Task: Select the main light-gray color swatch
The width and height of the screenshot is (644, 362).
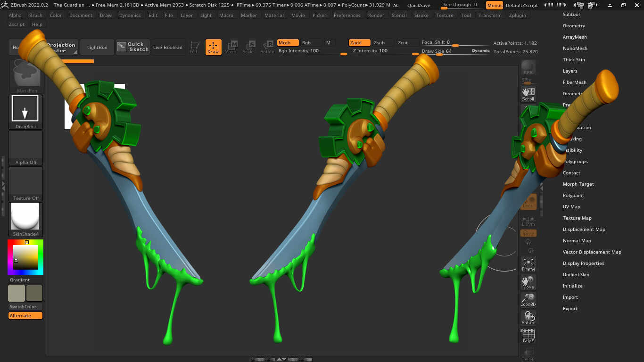Action: (17, 293)
